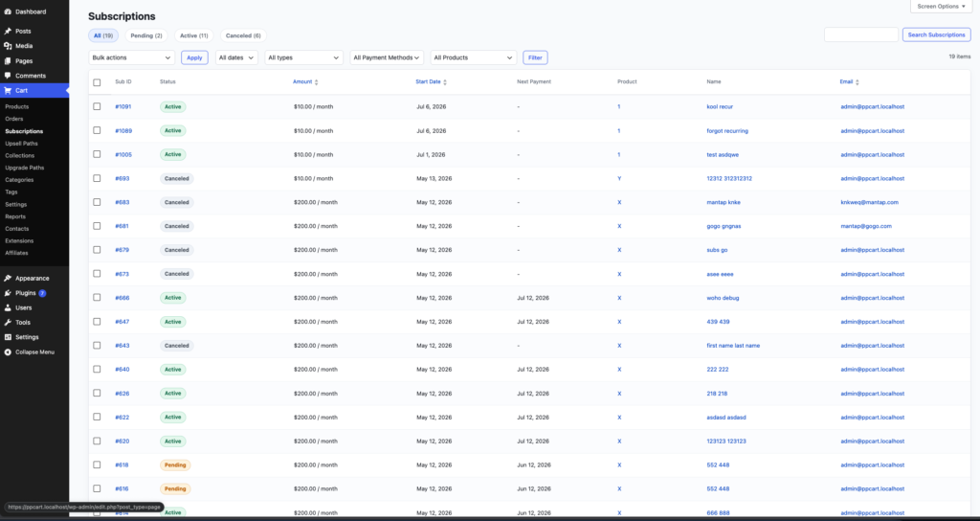Screen dimensions: 980x521
Task: Open the Extensions submenu item
Action: pyautogui.click(x=19, y=240)
